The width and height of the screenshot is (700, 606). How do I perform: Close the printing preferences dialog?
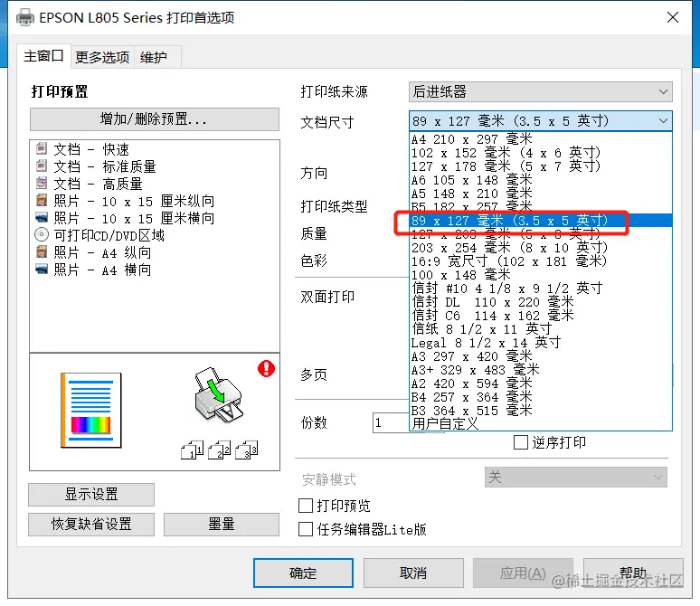coord(673,17)
